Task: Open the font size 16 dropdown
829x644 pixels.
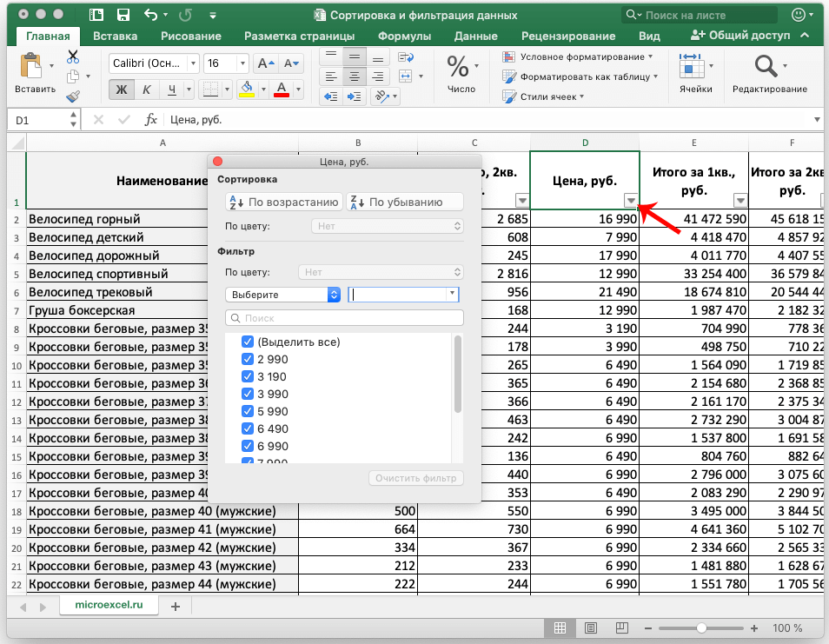Action: (242, 63)
